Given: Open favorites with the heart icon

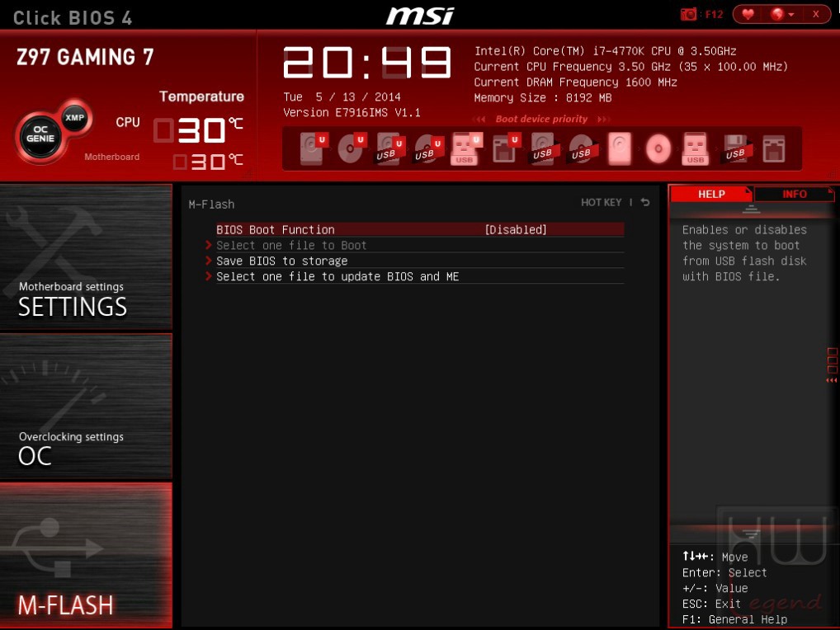Looking at the screenshot, I should (748, 15).
